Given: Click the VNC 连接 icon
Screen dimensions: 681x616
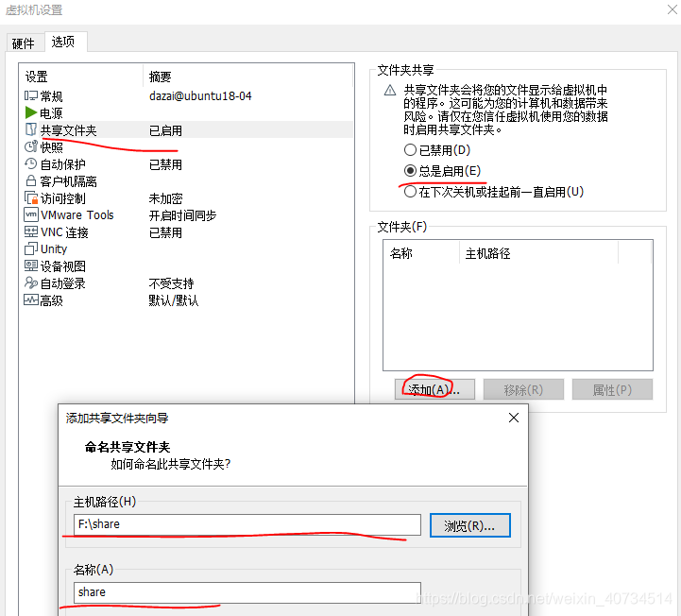Looking at the screenshot, I should point(31,231).
